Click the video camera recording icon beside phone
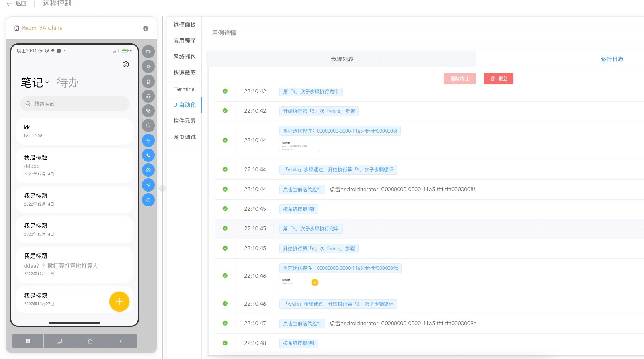This screenshot has height=359, width=644. coord(148,52)
